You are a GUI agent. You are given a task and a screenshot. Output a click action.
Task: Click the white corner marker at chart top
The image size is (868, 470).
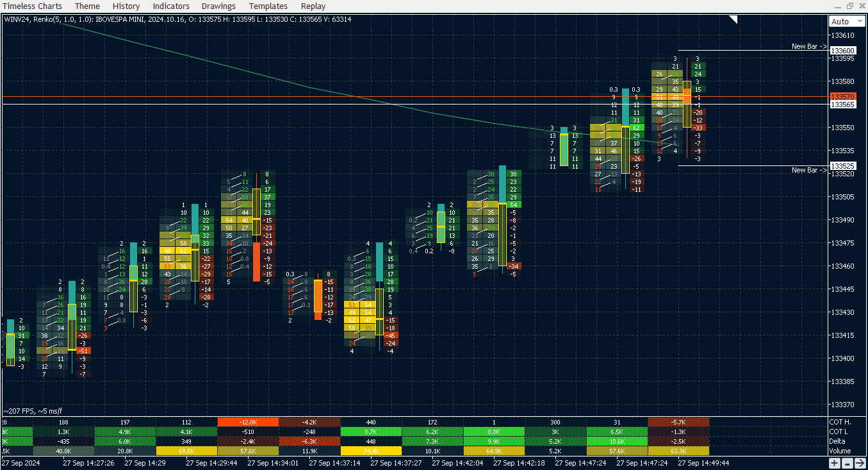[x=734, y=20]
